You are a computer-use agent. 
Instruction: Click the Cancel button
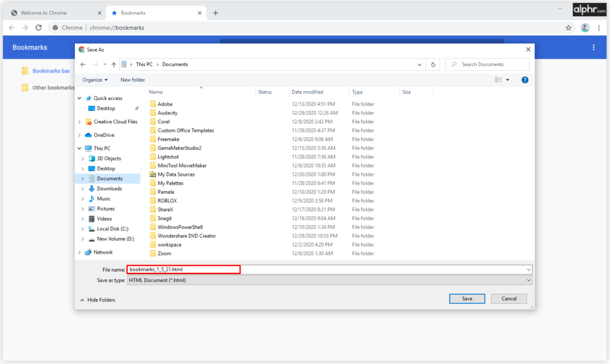509,298
